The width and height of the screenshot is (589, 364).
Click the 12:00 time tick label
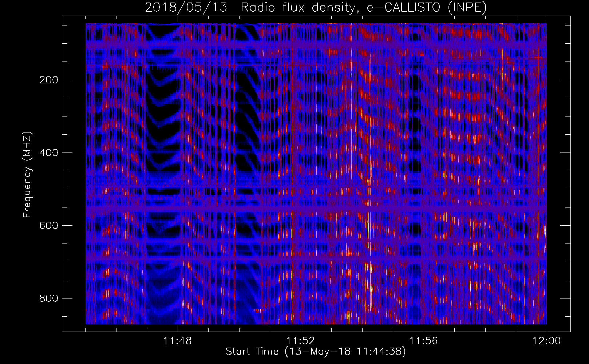tap(547, 341)
